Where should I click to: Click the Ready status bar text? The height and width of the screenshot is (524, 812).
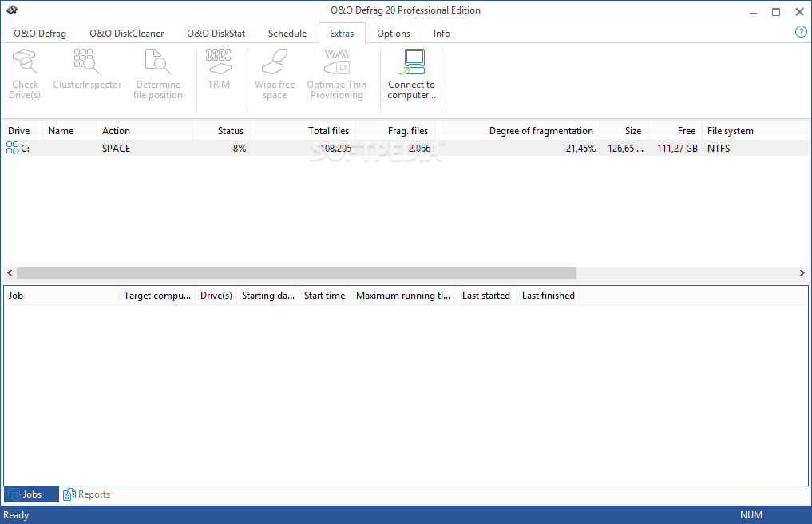pos(16,515)
